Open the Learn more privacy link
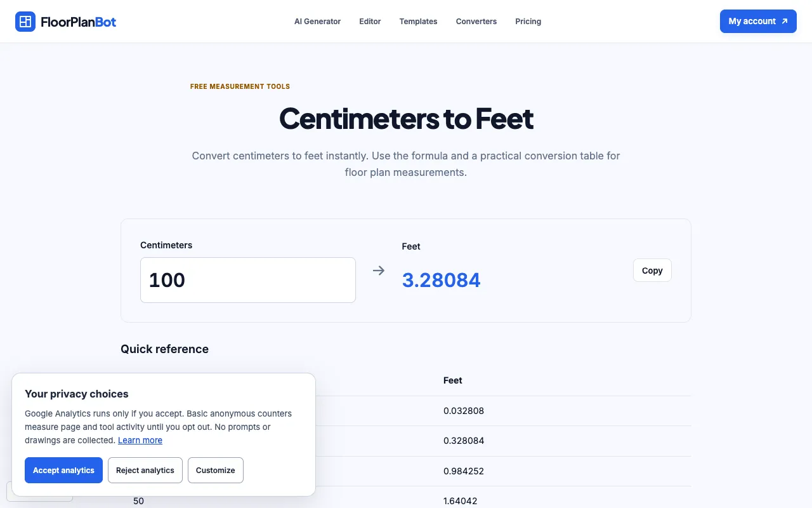 coord(140,440)
